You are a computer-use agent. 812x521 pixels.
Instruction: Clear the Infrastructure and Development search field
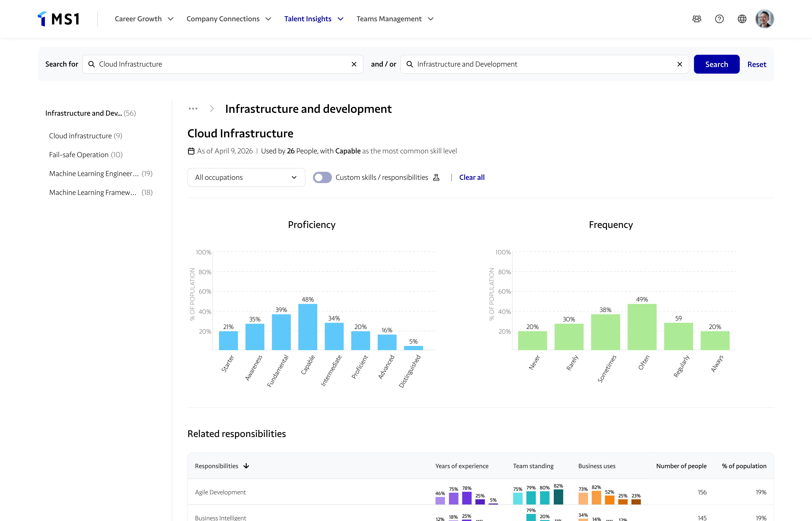click(680, 64)
